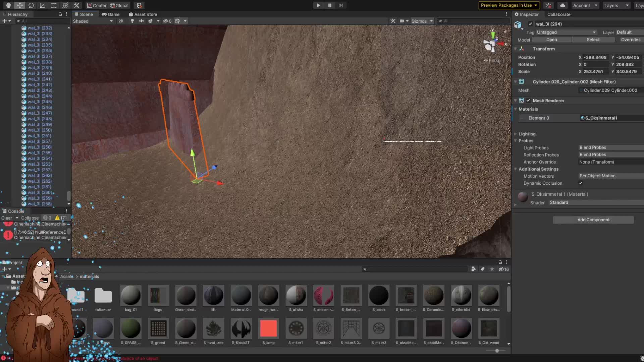Screen dimensions: 644x362
Task: Uncheck the wal_3l (264) active checkbox
Action: click(530, 24)
